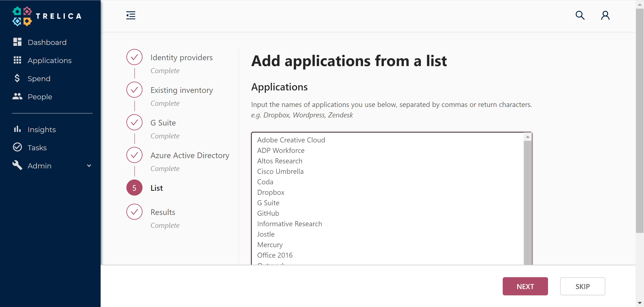Expand the Admin menu chevron

click(89, 166)
